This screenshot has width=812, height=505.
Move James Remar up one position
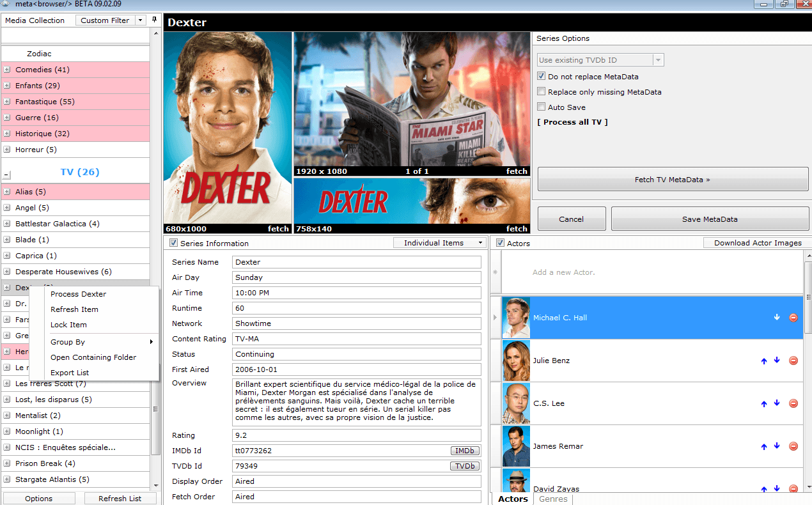tap(763, 446)
